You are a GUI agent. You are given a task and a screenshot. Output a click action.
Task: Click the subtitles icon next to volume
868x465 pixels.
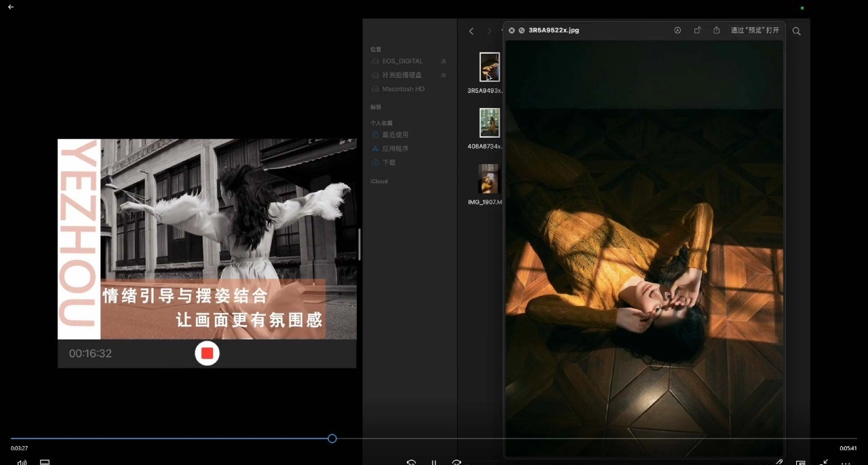(x=45, y=462)
